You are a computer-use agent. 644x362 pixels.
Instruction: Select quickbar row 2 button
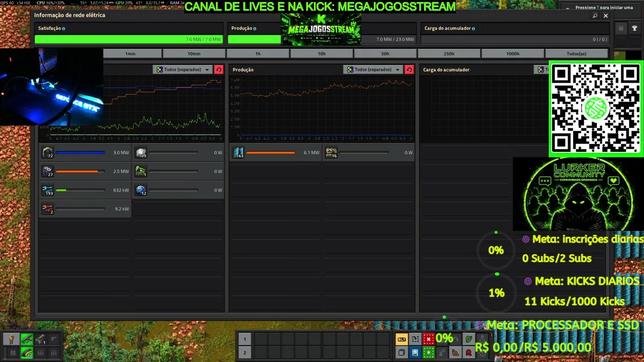[x=245, y=352]
